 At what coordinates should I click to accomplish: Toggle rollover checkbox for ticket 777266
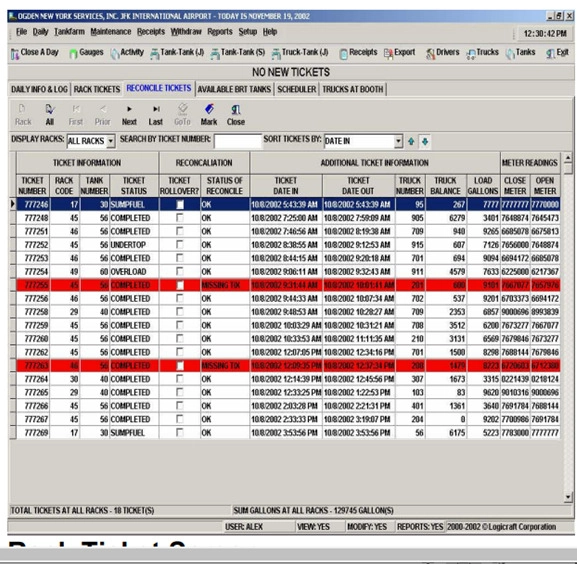180,406
